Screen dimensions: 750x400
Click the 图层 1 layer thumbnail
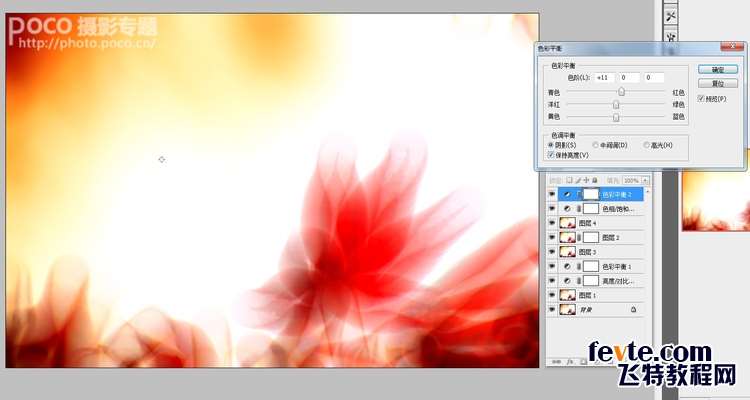pos(568,295)
